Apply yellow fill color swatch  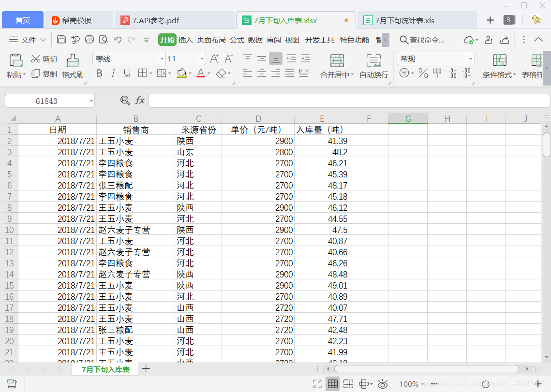(182, 73)
